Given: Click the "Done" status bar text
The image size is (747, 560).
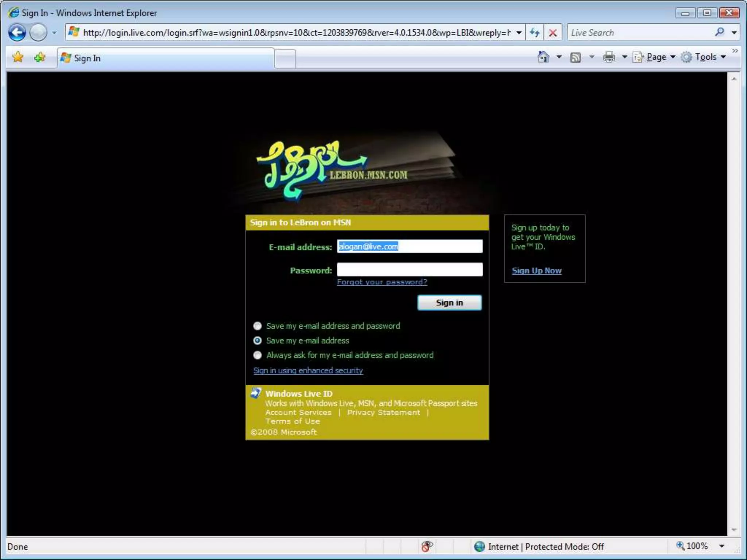Looking at the screenshot, I should (x=18, y=547).
